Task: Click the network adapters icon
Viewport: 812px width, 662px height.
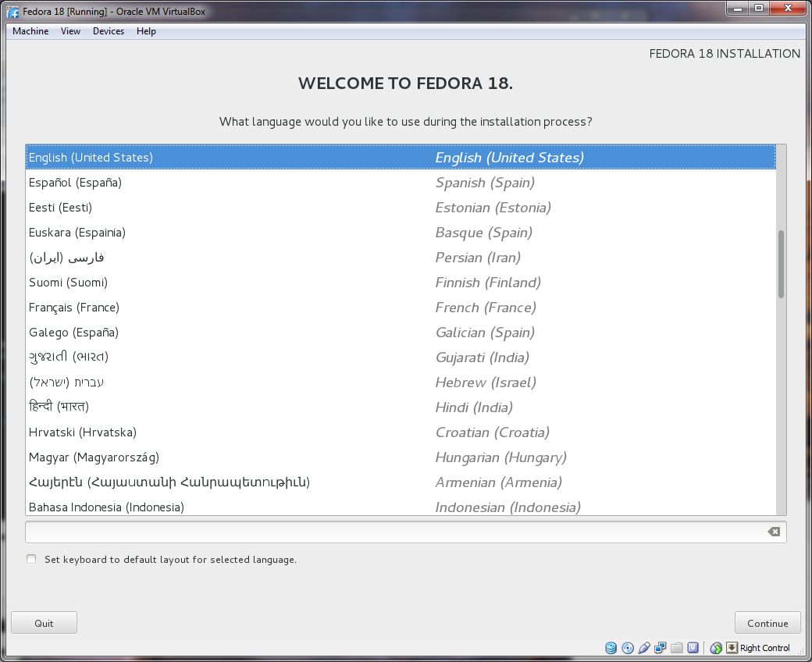Action: (x=661, y=647)
